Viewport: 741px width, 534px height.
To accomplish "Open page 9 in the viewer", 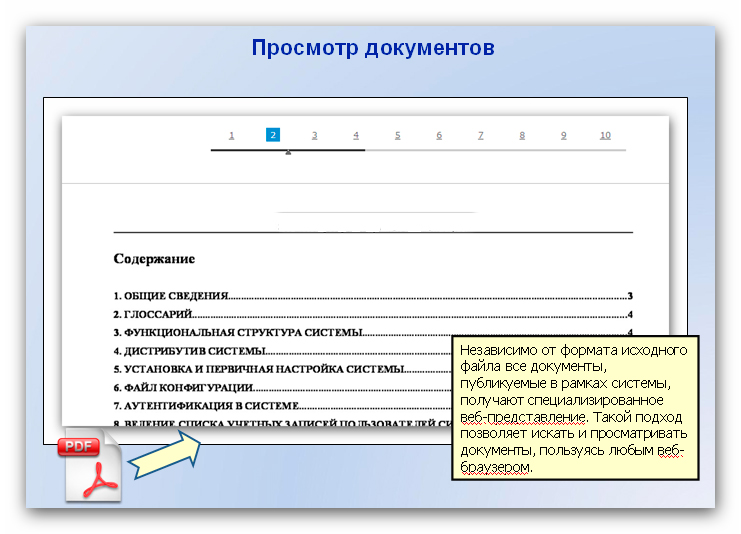I will [564, 136].
